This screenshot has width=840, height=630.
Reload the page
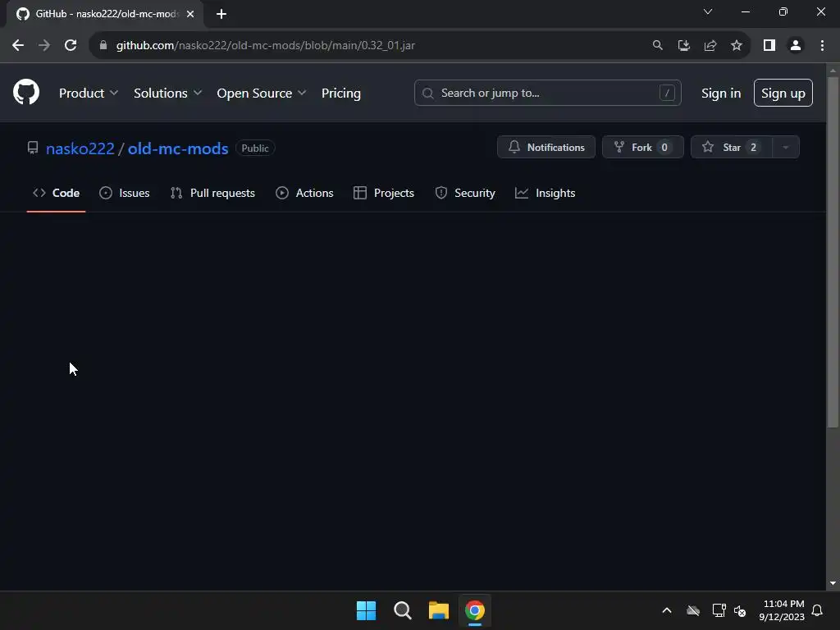tap(71, 46)
